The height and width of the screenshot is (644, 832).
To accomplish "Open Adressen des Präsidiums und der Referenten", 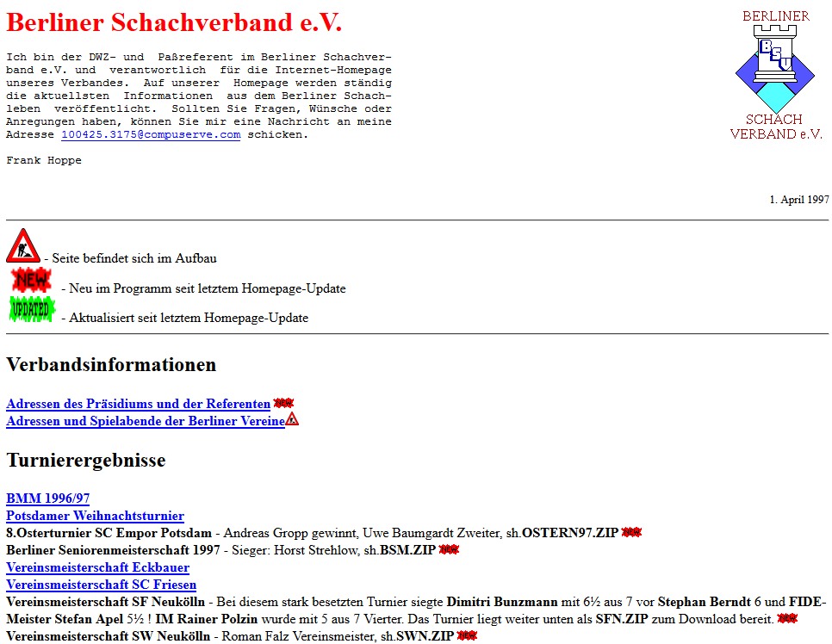I will 138,405.
